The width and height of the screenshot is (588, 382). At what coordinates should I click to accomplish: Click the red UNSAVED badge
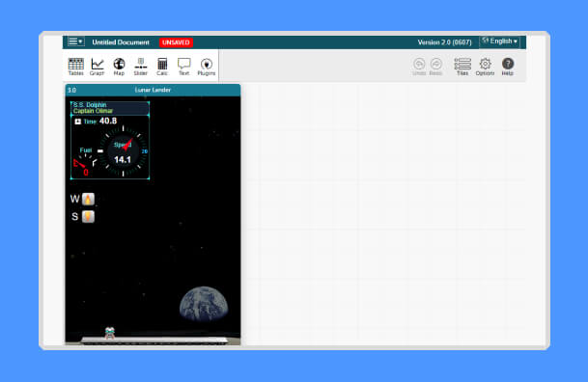point(176,42)
